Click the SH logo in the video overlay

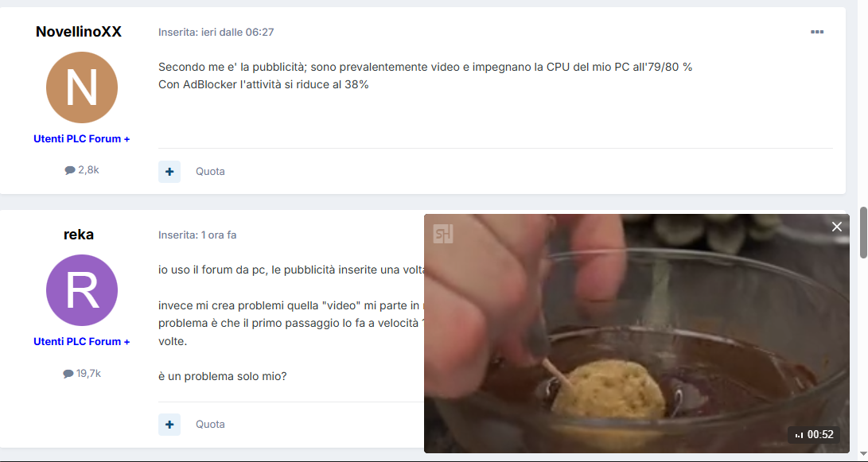443,234
